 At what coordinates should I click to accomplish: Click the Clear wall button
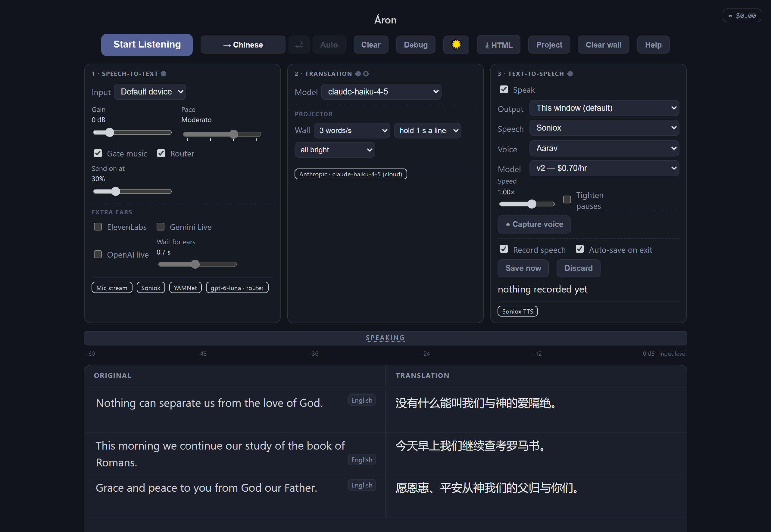point(603,45)
